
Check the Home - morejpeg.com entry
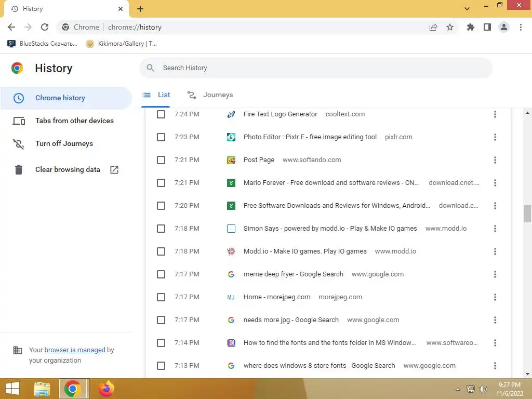(161, 297)
